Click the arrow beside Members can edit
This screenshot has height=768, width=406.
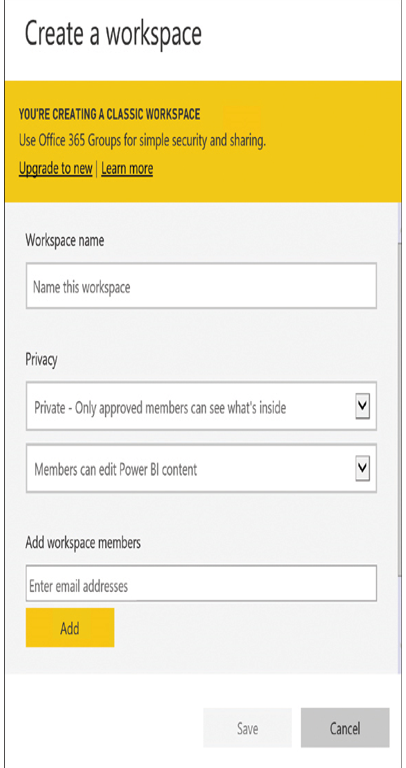[362, 469]
